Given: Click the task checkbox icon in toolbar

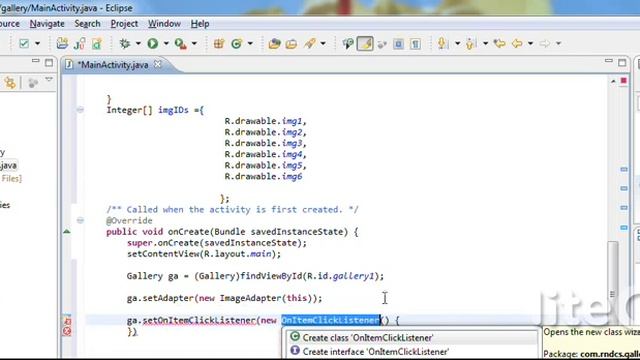Looking at the screenshot, I should (x=24, y=43).
